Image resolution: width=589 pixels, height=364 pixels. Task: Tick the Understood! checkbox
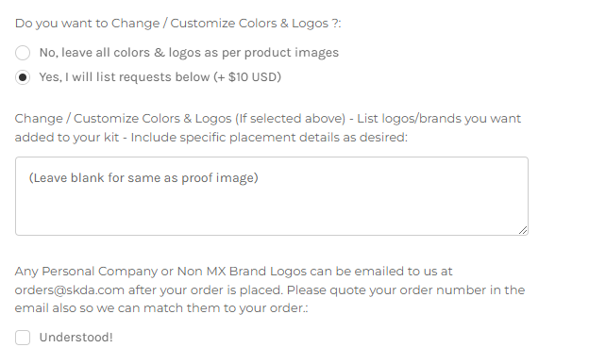[x=23, y=338]
